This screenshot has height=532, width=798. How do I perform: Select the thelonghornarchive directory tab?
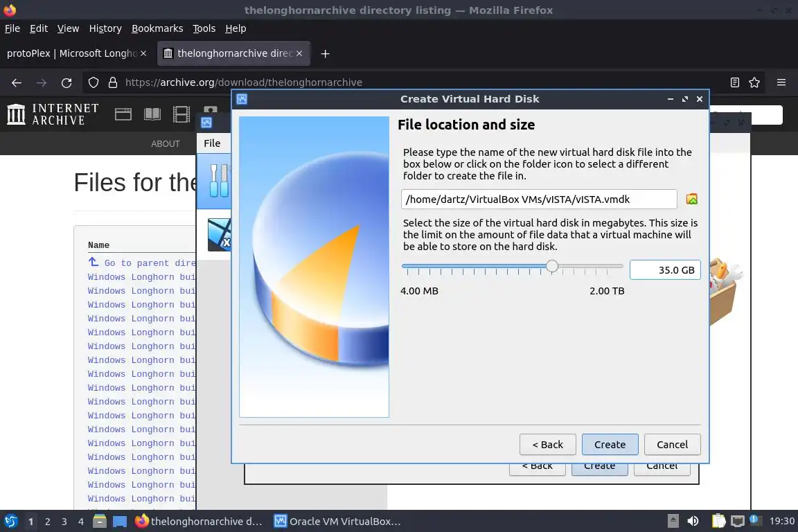click(233, 53)
